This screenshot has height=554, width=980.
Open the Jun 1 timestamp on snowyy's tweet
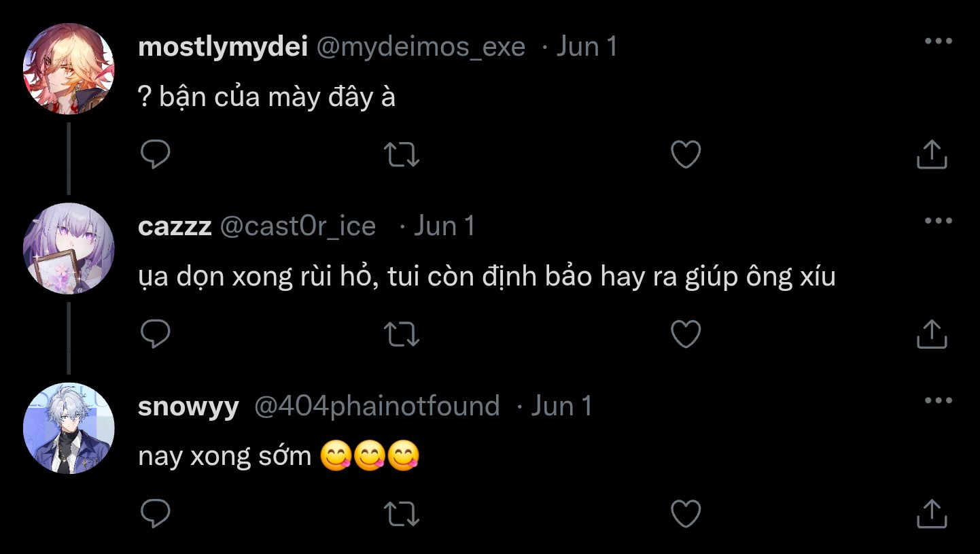click(x=561, y=406)
